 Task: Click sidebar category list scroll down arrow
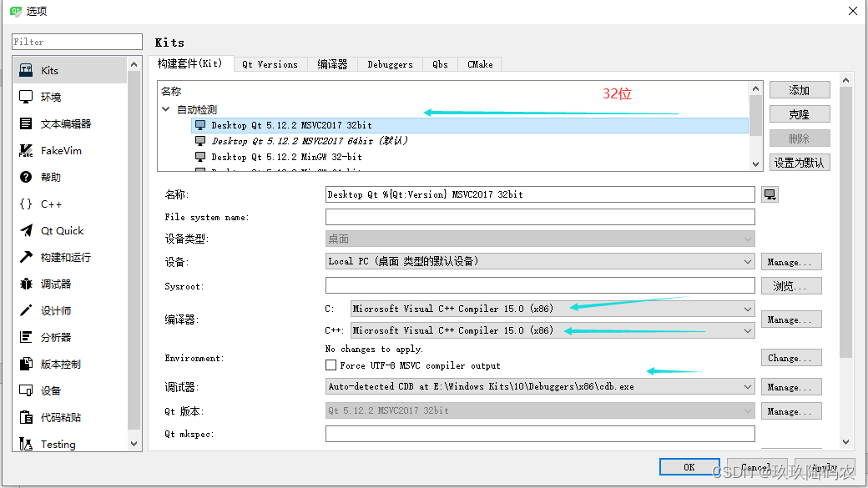point(134,444)
